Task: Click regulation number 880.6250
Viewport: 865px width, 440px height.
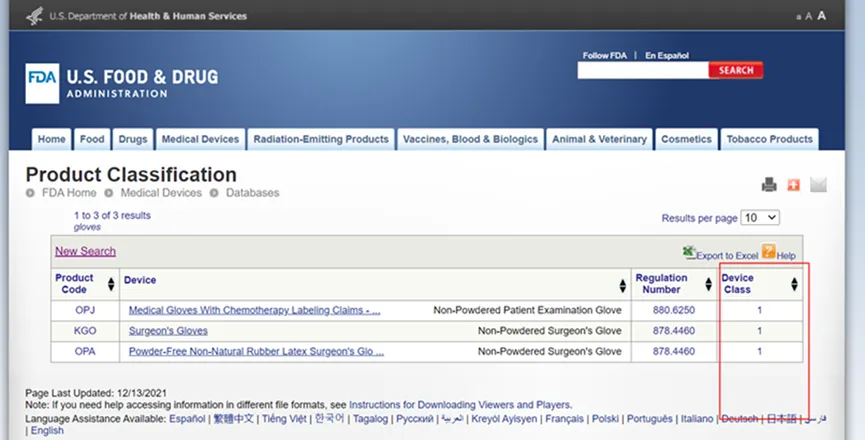Action: pyautogui.click(x=674, y=310)
